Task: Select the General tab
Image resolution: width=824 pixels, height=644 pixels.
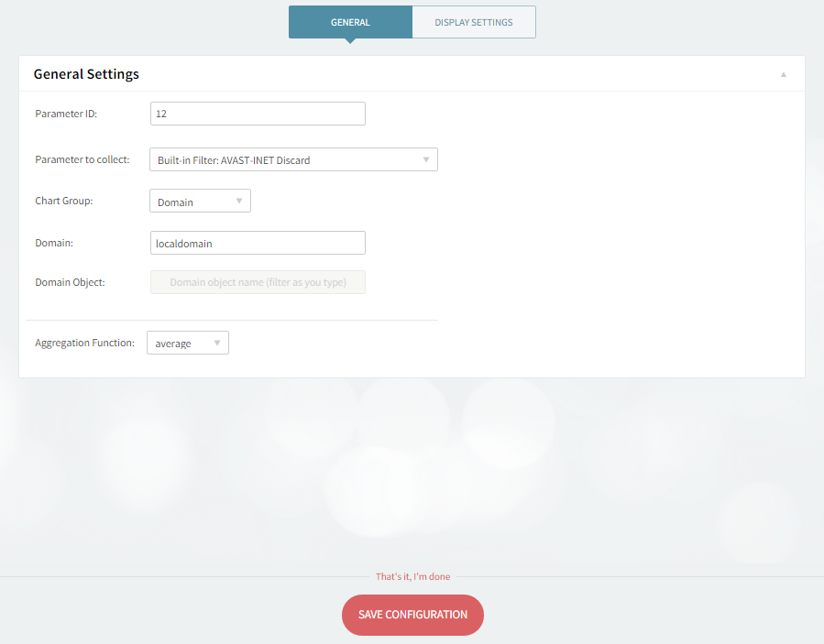Action: coord(350,22)
